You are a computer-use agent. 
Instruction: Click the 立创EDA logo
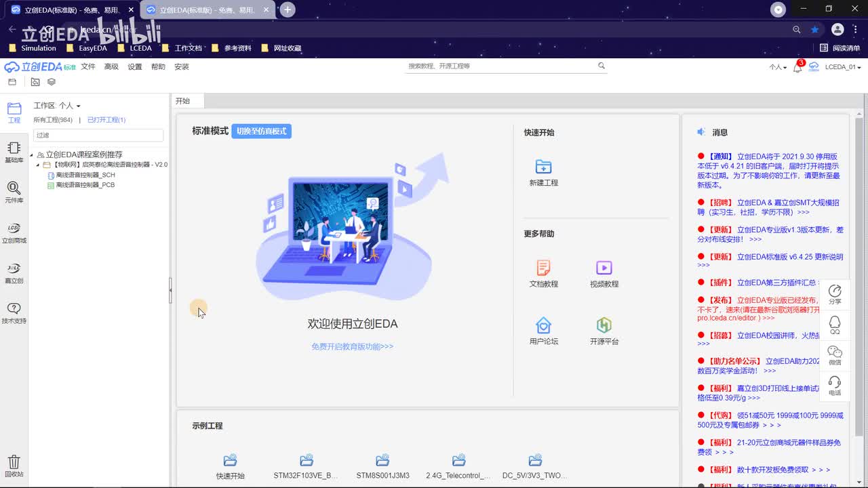(39, 66)
